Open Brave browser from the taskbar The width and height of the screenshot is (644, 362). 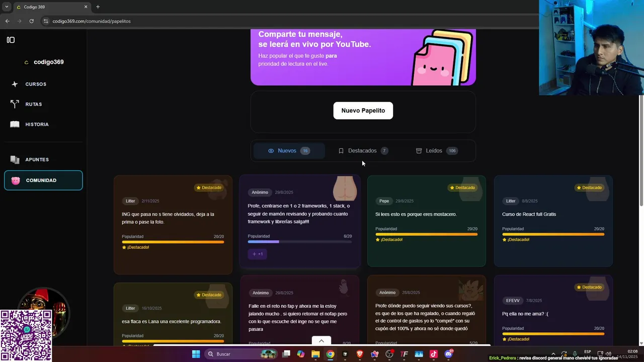(x=360, y=354)
